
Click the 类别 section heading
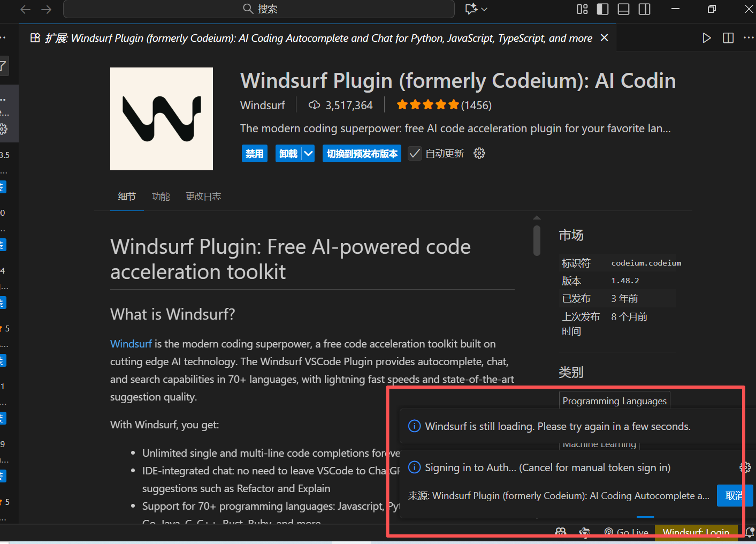click(571, 372)
